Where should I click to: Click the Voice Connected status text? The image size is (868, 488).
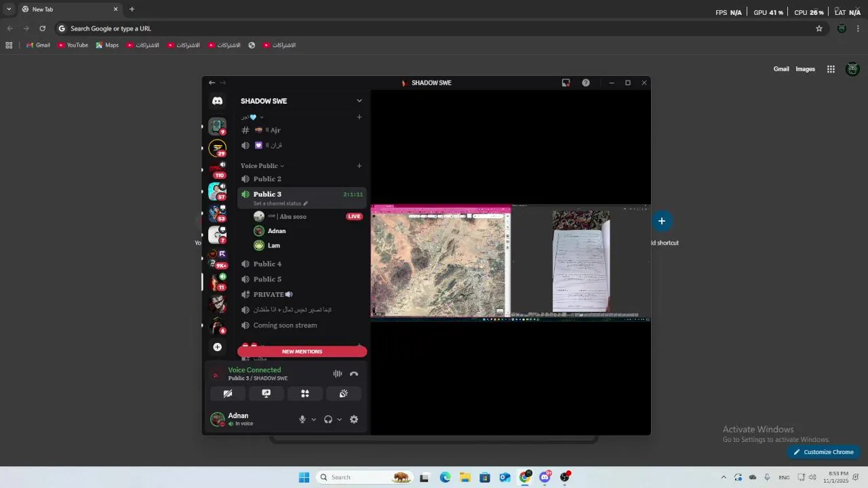pyautogui.click(x=254, y=370)
